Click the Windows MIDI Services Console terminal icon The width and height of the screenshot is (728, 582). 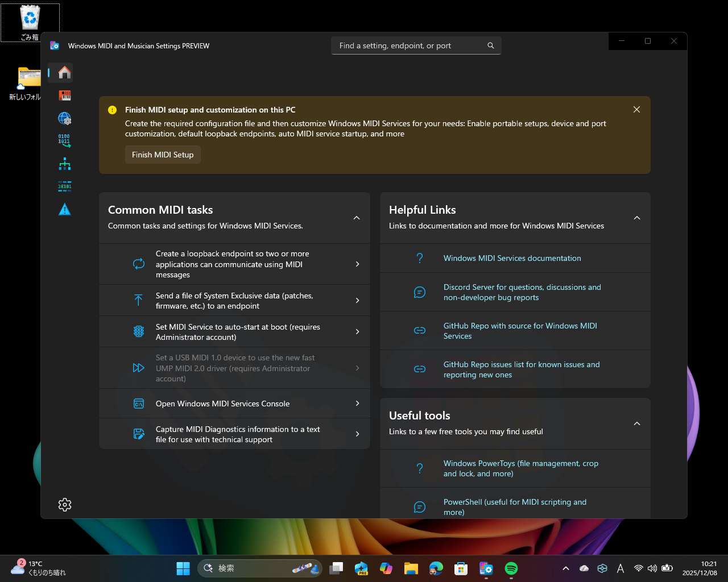[x=139, y=404]
